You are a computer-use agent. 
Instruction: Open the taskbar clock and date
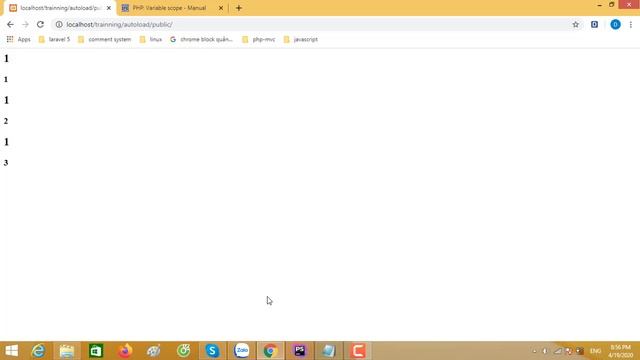pos(620,351)
